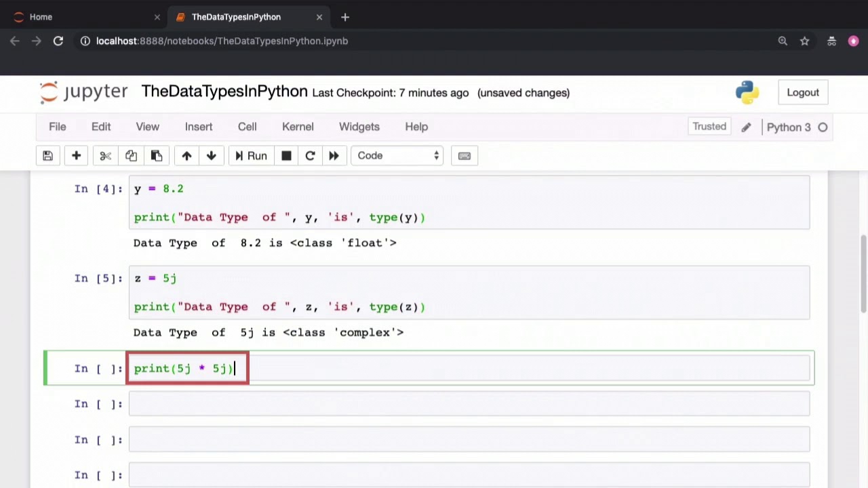Open a new browser tab
This screenshot has width=868, height=488.
[345, 17]
